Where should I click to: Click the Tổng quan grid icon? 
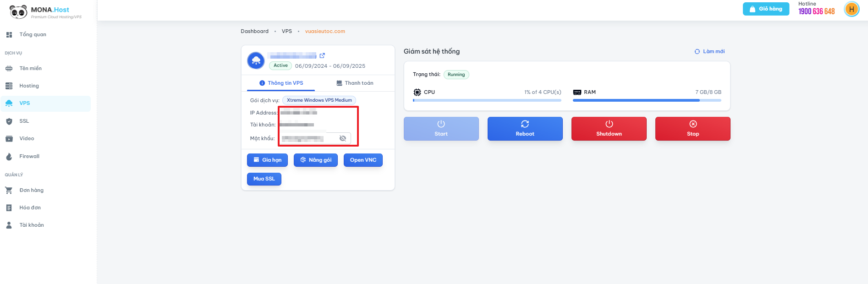(9, 35)
